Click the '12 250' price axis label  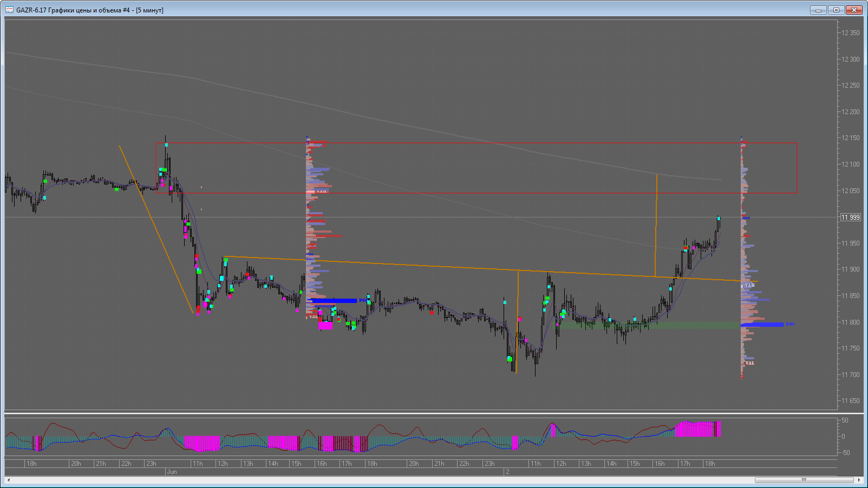click(x=850, y=85)
